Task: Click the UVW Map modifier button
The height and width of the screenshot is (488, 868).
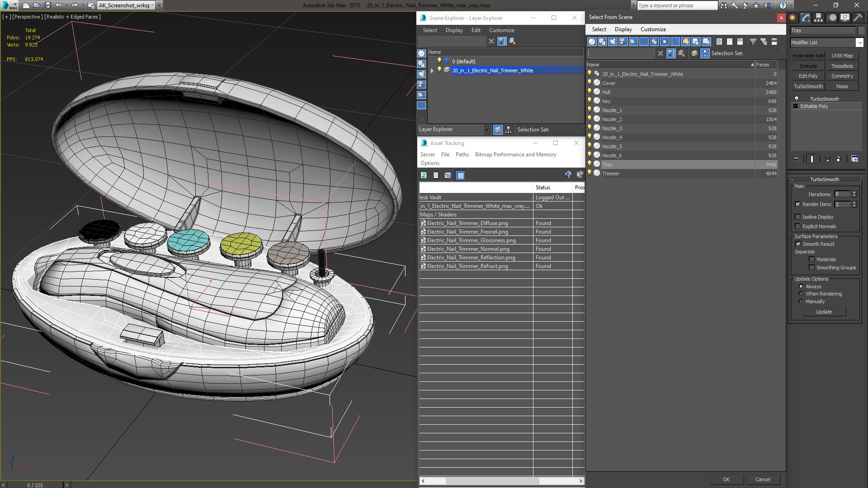Action: click(x=842, y=55)
